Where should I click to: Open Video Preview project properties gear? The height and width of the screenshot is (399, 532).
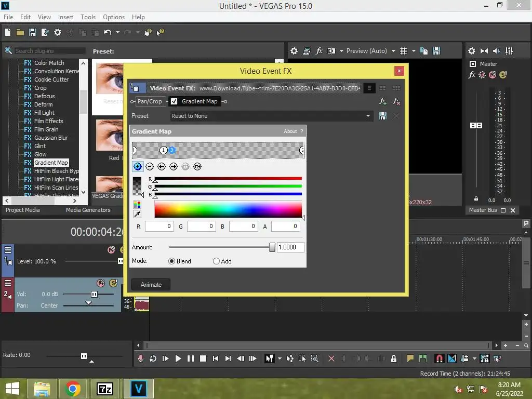(x=294, y=51)
